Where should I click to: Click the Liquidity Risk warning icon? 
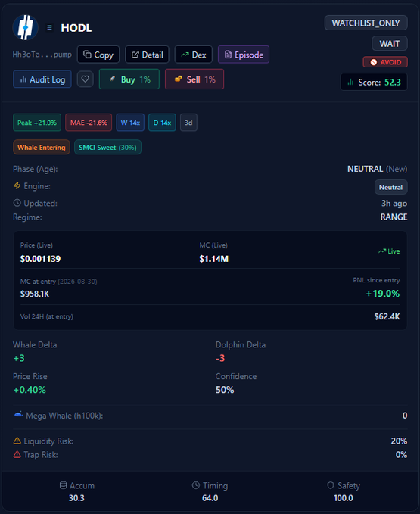coord(17,441)
